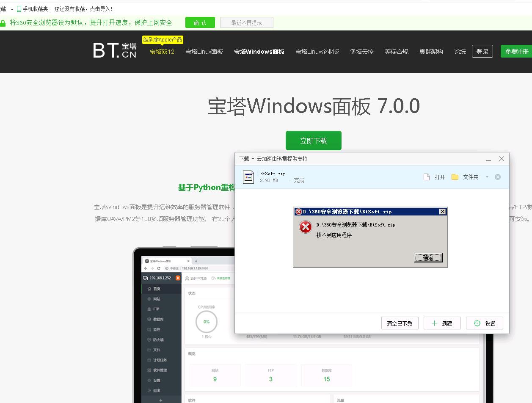Image resolution: width=532 pixels, height=403 pixels.
Task: Click 清空已下载 button
Action: pyautogui.click(x=400, y=323)
